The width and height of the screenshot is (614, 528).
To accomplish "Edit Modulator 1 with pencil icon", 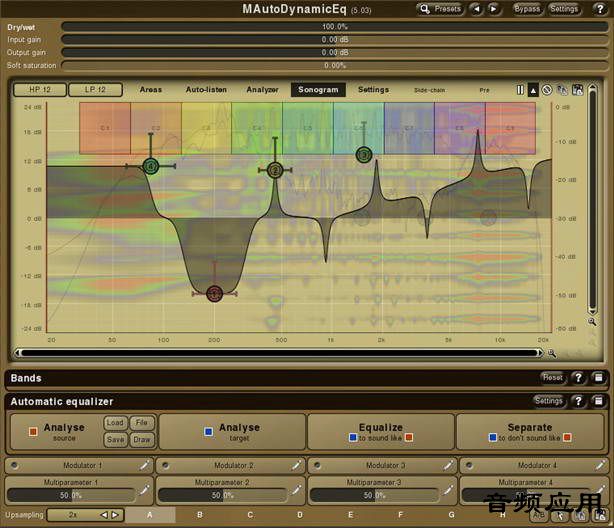I will tap(144, 465).
